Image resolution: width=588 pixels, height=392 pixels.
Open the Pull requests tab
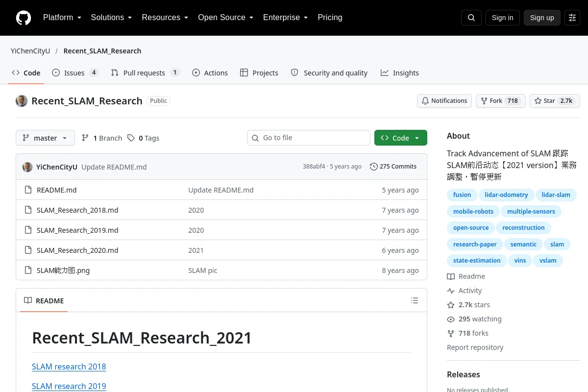point(145,73)
